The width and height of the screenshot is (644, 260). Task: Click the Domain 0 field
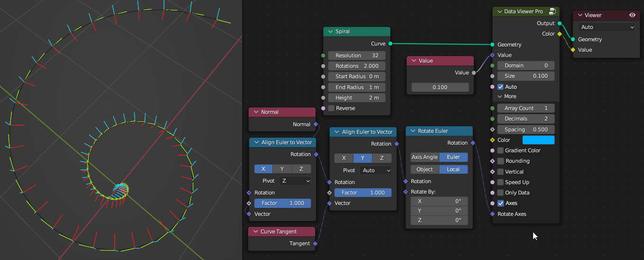click(526, 65)
